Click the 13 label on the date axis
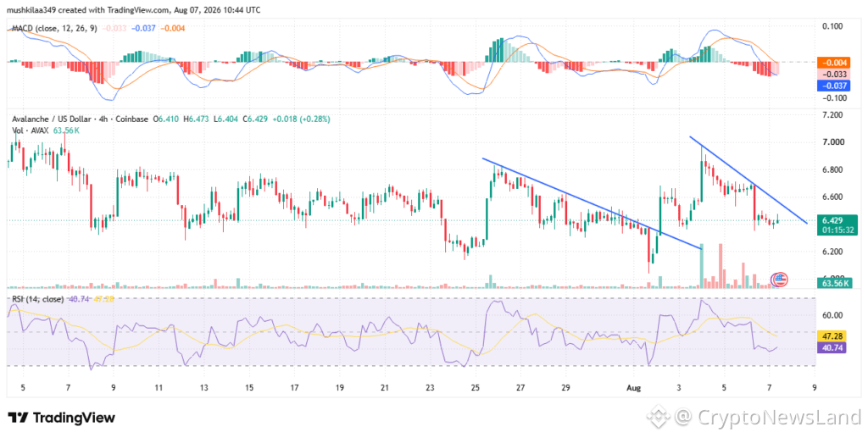The width and height of the screenshot is (868, 438). [204, 388]
